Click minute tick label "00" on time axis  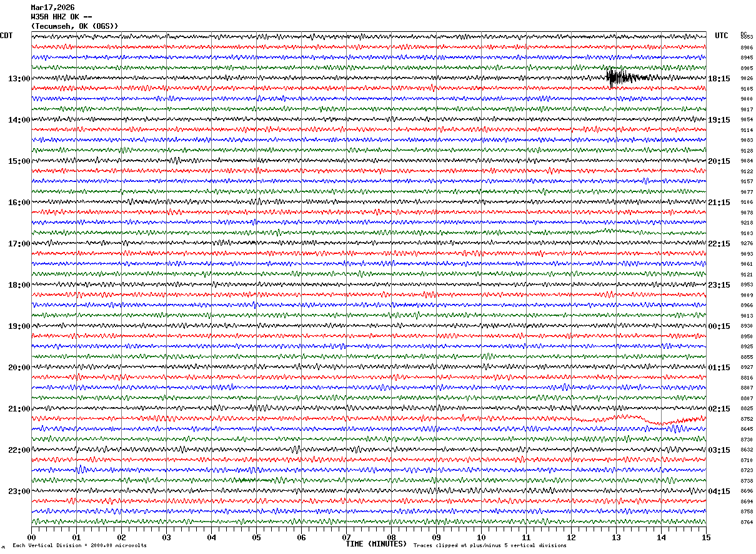[x=31, y=537]
